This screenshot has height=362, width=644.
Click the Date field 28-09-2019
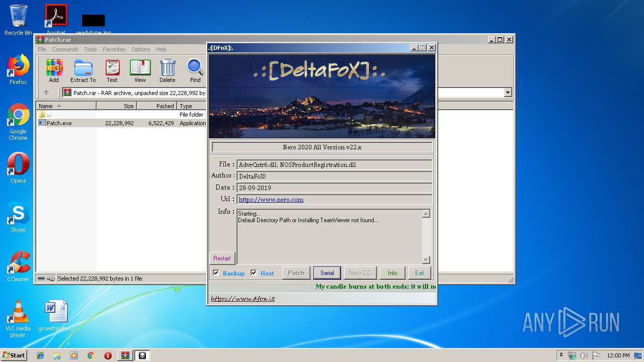pyautogui.click(x=335, y=188)
